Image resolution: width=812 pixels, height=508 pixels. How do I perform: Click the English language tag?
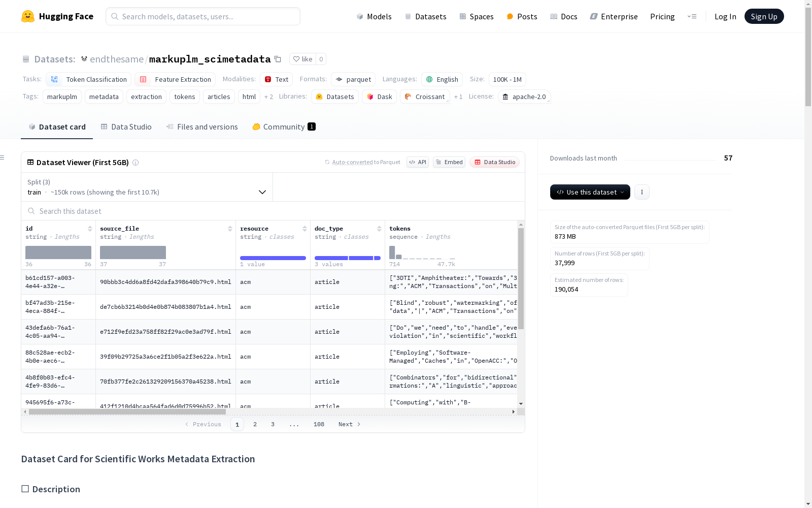[442, 79]
